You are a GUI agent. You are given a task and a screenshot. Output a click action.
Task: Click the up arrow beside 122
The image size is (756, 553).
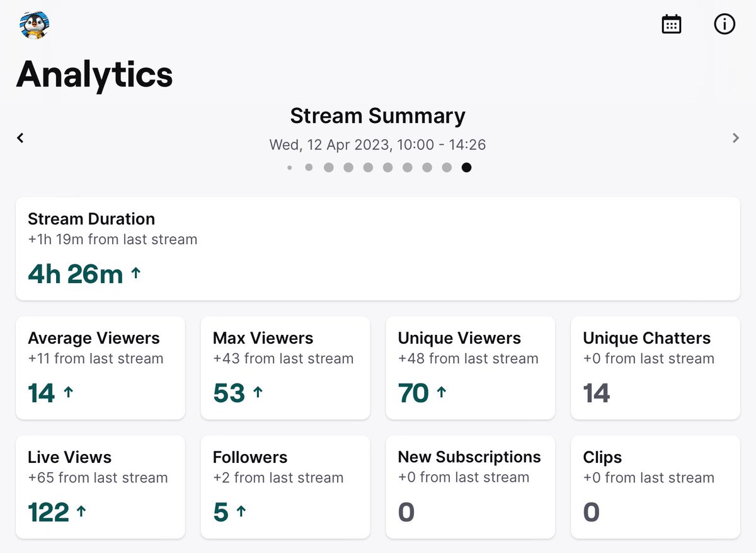(81, 512)
